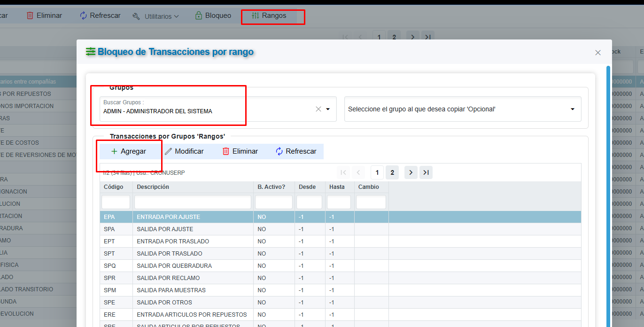Expand the Buscar Grupos dropdown arrow
644x327 pixels.
[328, 109]
